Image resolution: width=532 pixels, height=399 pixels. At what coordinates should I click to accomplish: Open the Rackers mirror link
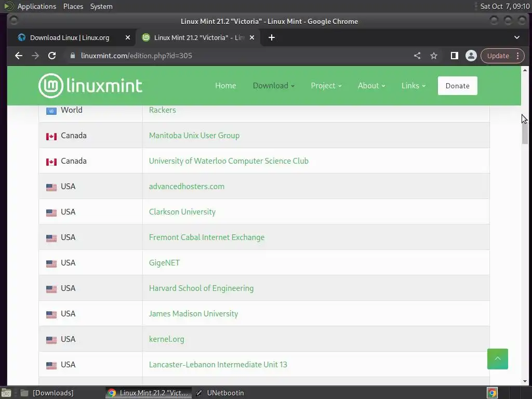pyautogui.click(x=163, y=110)
